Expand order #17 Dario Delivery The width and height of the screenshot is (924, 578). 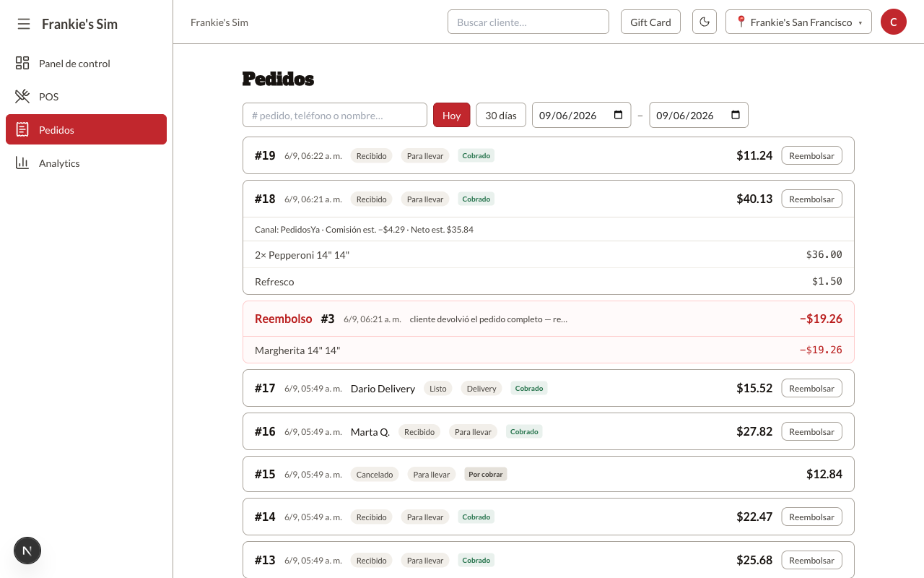(x=549, y=388)
